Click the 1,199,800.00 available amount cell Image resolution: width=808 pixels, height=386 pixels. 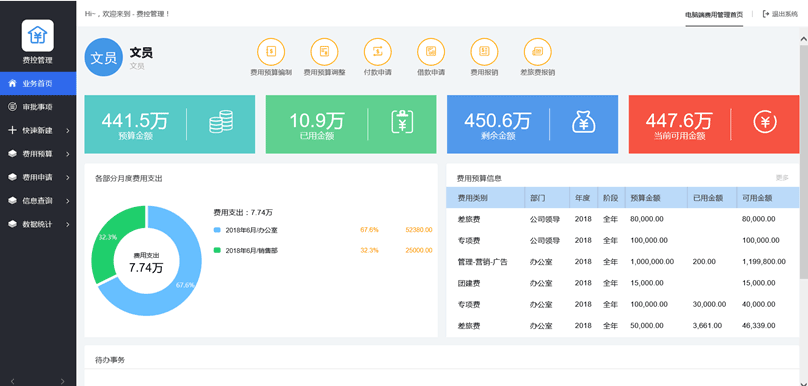point(764,262)
